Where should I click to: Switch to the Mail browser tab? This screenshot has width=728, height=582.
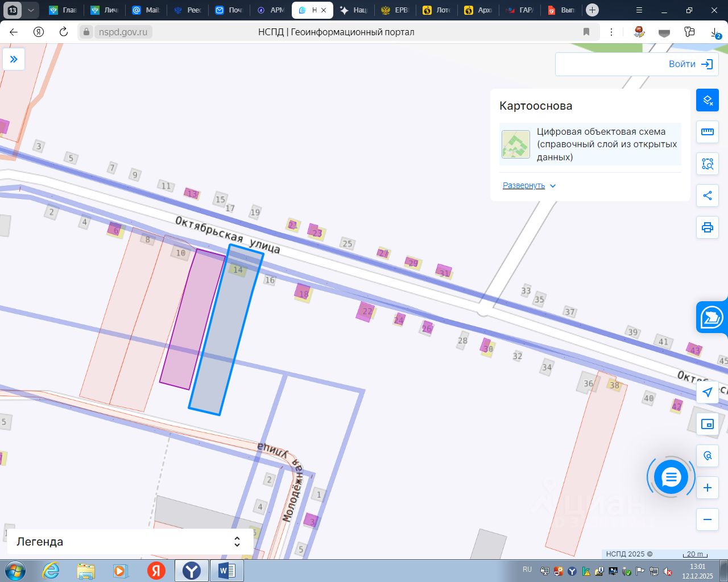[x=146, y=10]
